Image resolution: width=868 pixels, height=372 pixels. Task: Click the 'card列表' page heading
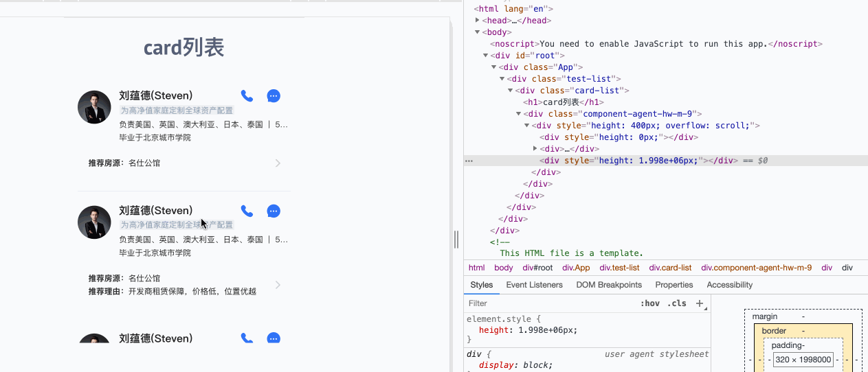(x=184, y=48)
